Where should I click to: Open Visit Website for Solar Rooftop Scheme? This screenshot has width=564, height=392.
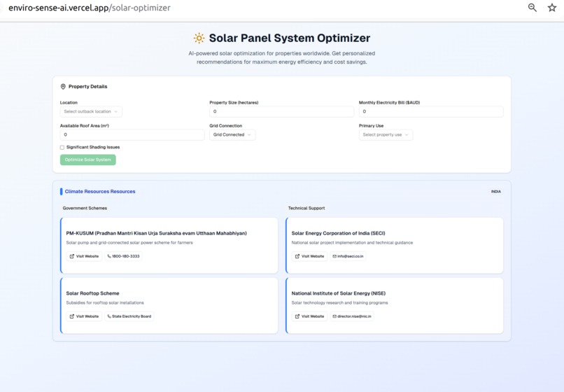point(84,316)
